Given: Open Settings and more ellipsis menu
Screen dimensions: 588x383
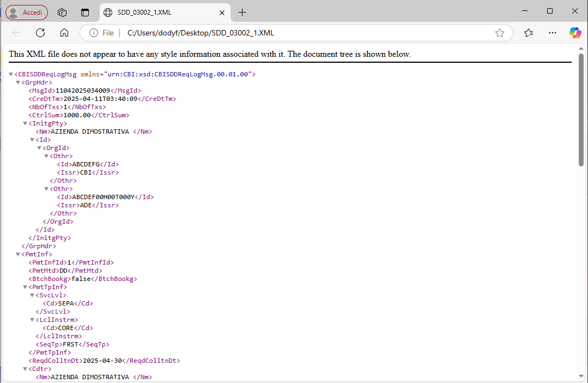Looking at the screenshot, I should pyautogui.click(x=552, y=33).
